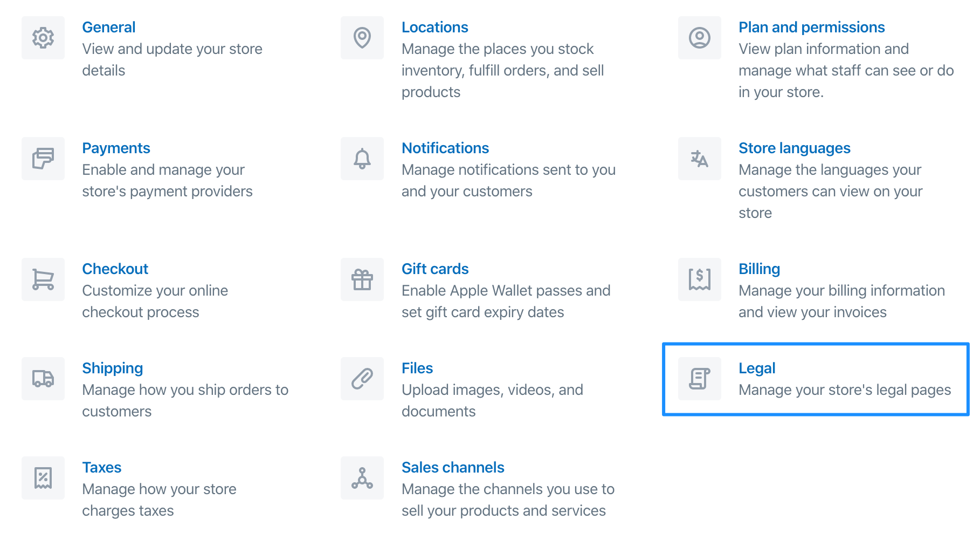Open the Payments settings link

pos(116,148)
